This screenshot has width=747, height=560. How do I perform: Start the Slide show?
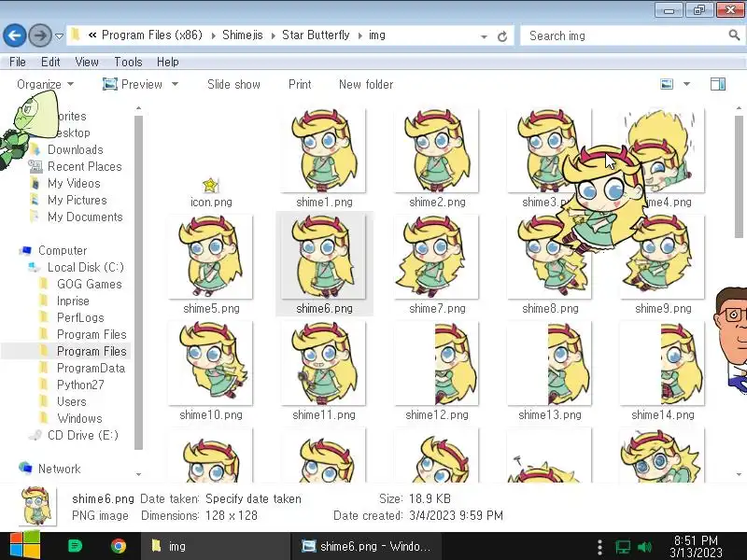pos(234,84)
